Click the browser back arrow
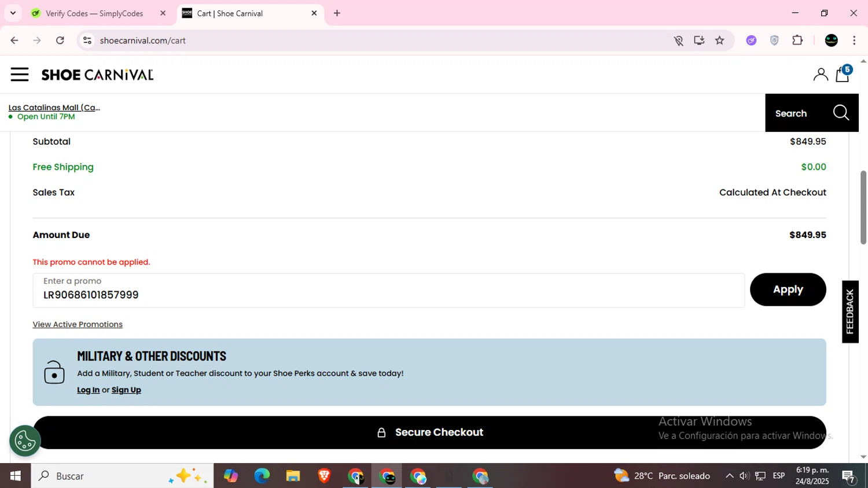Viewport: 868px width, 488px height. click(x=14, y=41)
